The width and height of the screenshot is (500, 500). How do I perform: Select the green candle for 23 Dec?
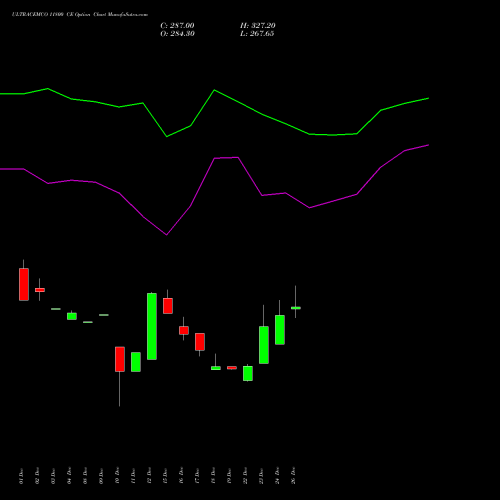point(264,345)
